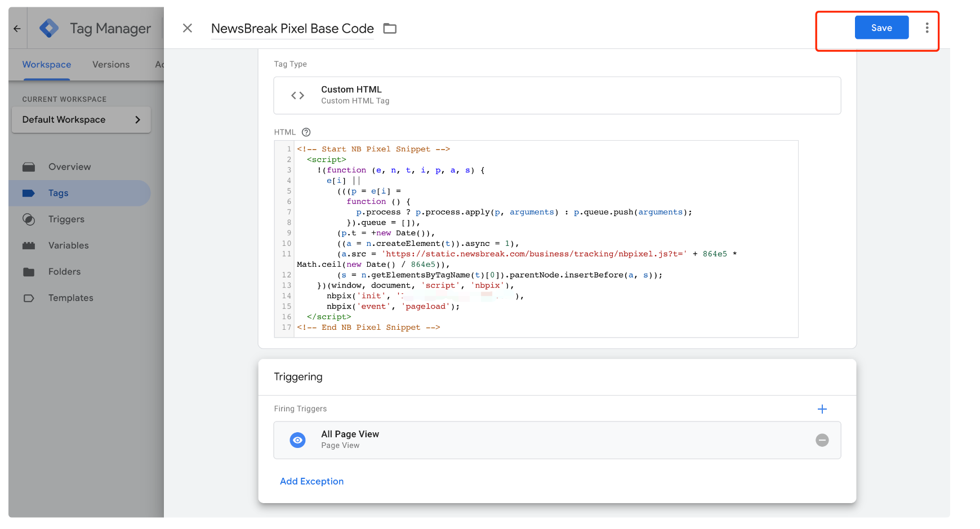
Task: Click the Tag Type label
Action: pyautogui.click(x=290, y=64)
